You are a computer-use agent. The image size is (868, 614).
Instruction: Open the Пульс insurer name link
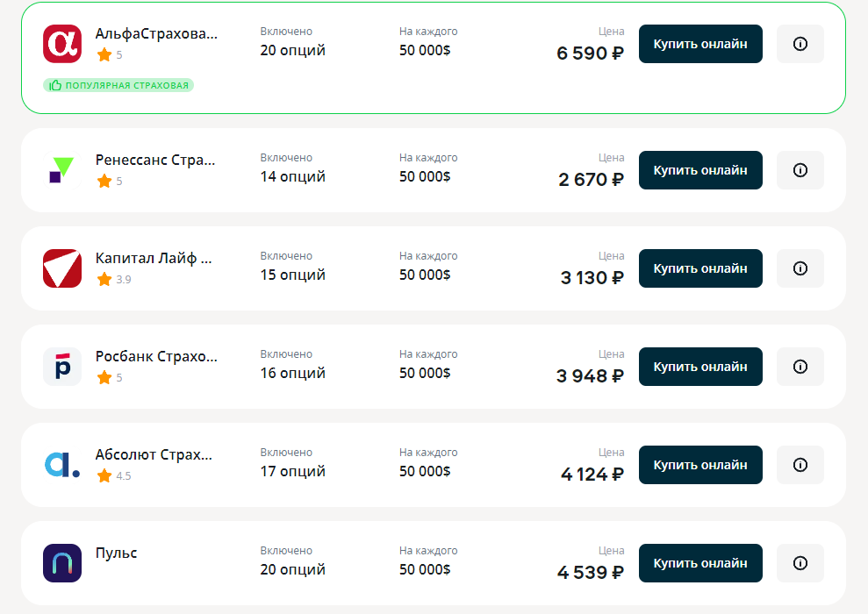pyautogui.click(x=117, y=553)
